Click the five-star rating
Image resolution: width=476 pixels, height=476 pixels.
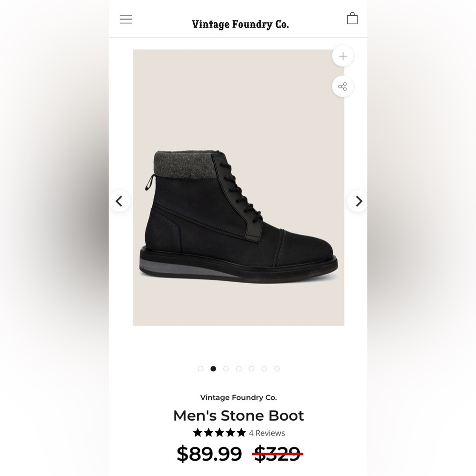tap(219, 433)
